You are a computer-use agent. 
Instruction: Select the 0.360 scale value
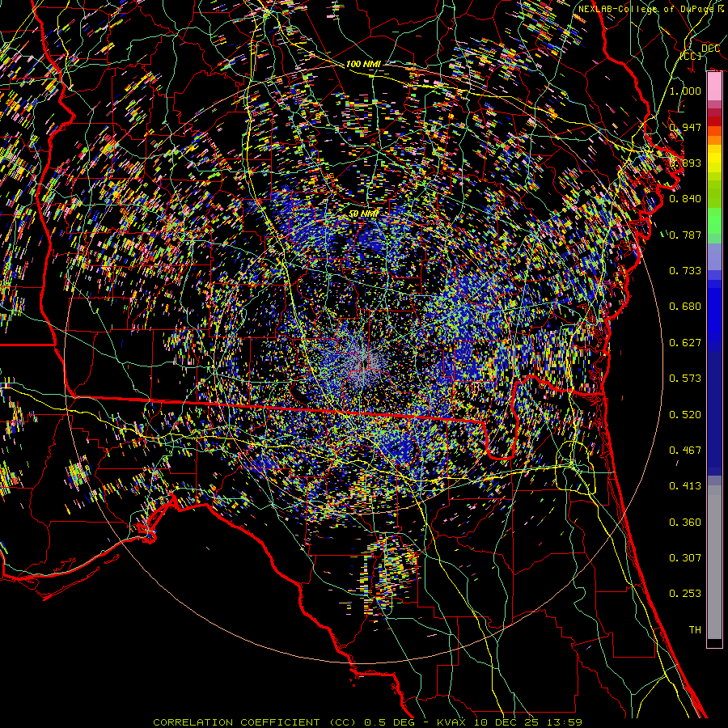(x=685, y=522)
